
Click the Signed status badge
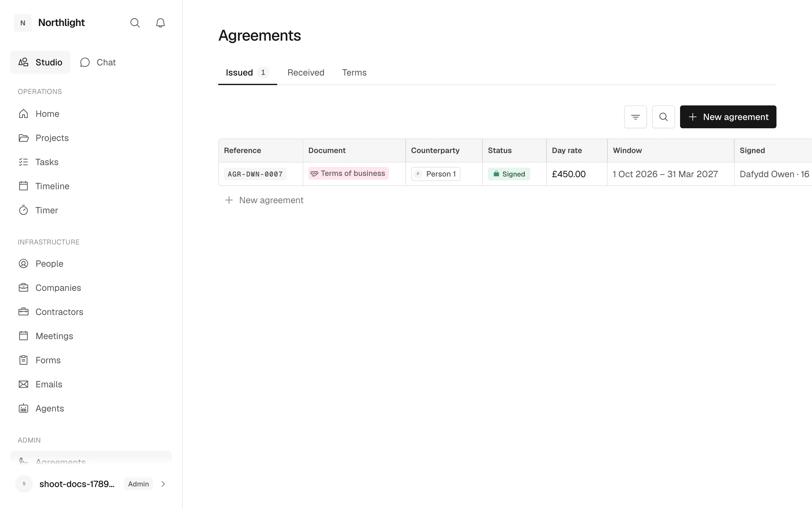click(509, 174)
